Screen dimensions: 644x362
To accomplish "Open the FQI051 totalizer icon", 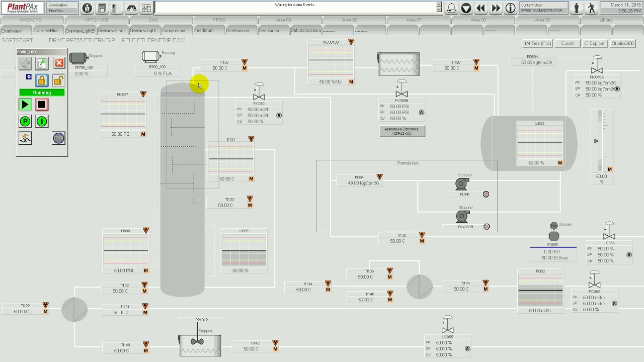I will tap(553, 232).
